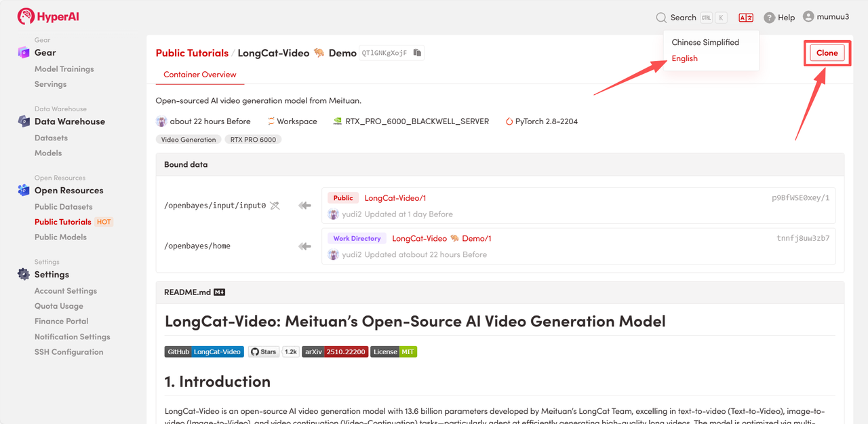Click the unlink icon beside /openbayes/input/input0
Screen dimensions: 868x424
tap(275, 206)
